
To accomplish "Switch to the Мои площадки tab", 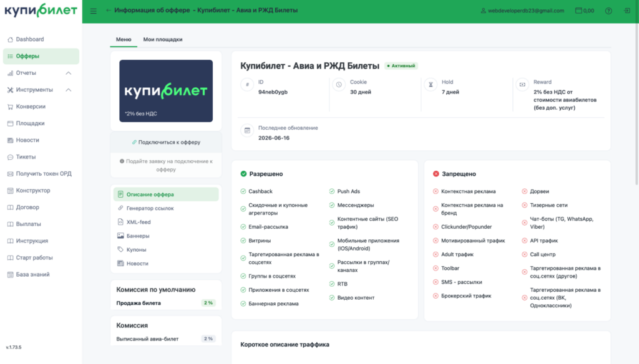I will point(163,39).
